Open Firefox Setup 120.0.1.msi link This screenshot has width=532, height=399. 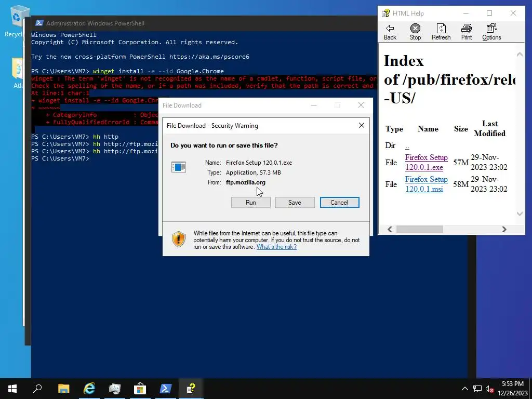pos(426,184)
